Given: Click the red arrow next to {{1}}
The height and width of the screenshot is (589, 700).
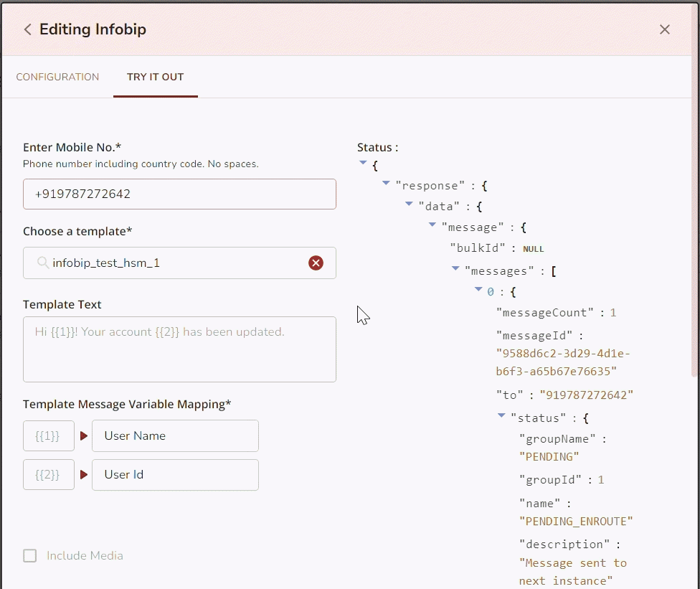Looking at the screenshot, I should (83, 435).
